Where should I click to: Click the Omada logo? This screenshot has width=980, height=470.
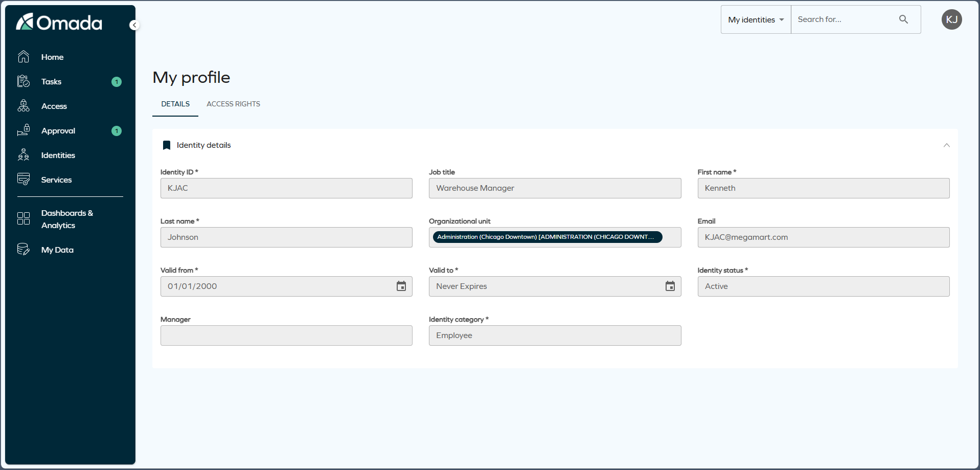pos(59,22)
